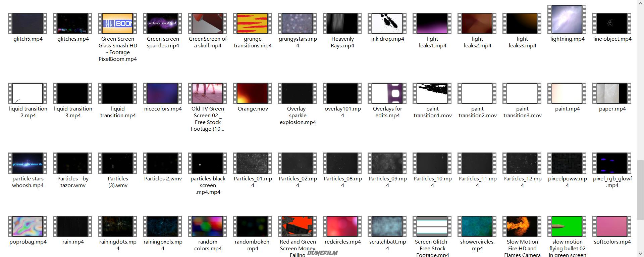Screen dimensions: 644x257
Task: Select rainingdots.mp4 video icon
Action: 118,226
